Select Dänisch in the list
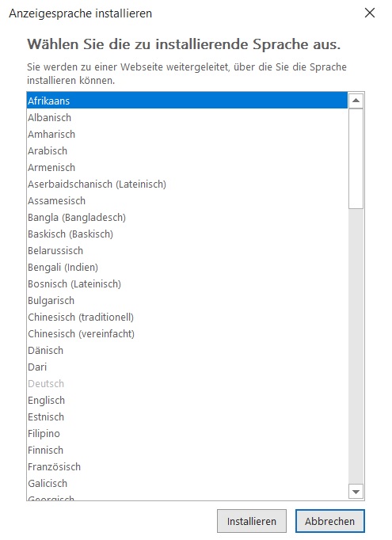392x540 pixels. [x=187, y=350]
